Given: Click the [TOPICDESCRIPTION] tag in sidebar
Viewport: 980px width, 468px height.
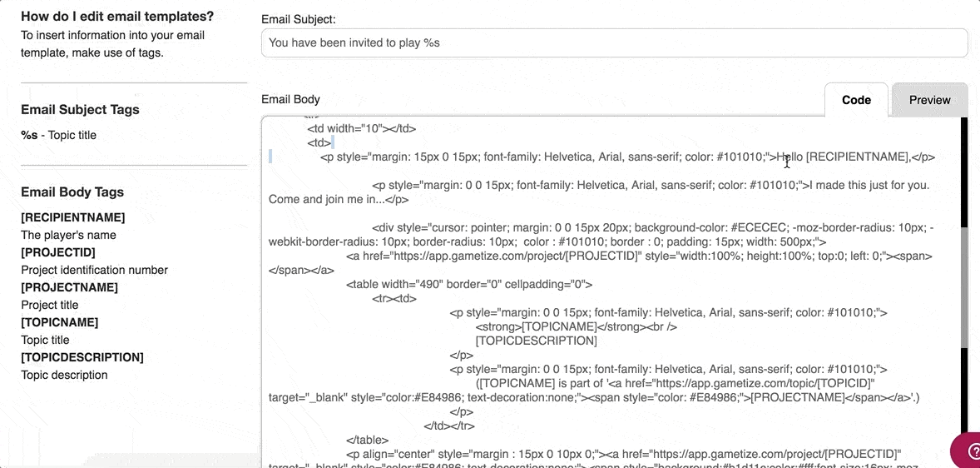Looking at the screenshot, I should coord(82,358).
